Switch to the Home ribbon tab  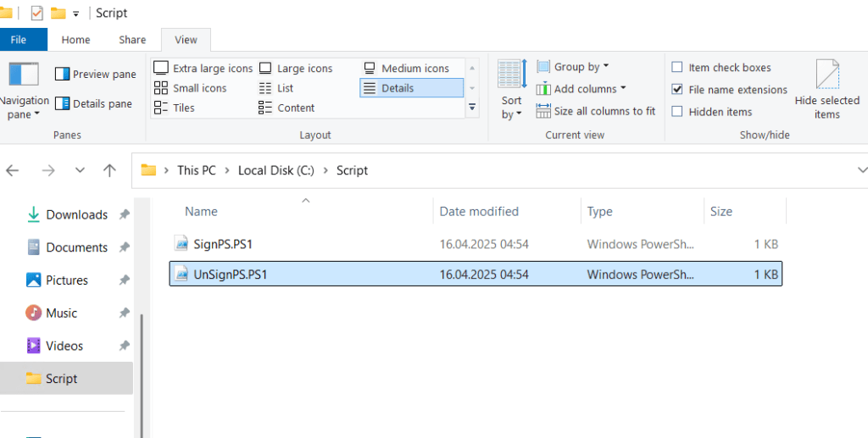[x=75, y=40]
